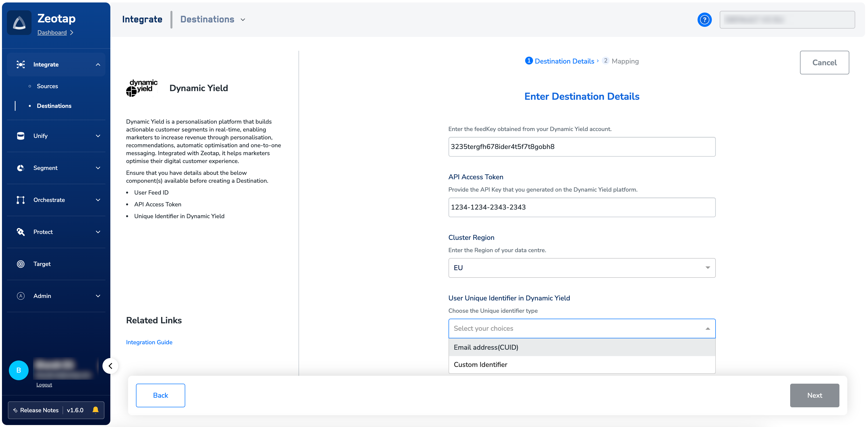The width and height of the screenshot is (868, 427).
Task: Click the user avatar B icon
Action: tap(18, 370)
